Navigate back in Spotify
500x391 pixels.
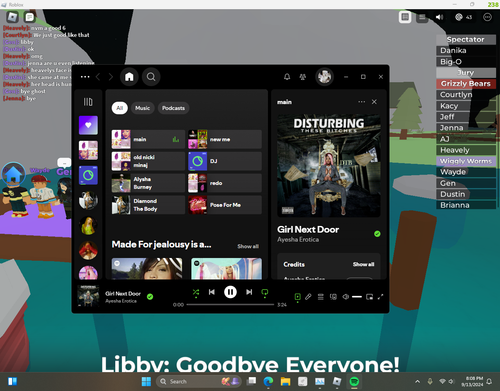(x=98, y=77)
